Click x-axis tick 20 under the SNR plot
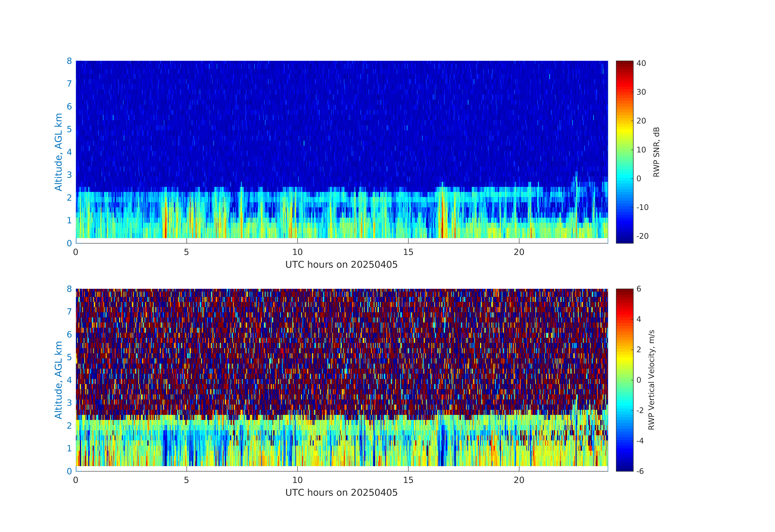Viewport: 775px width, 532px height. (519, 252)
